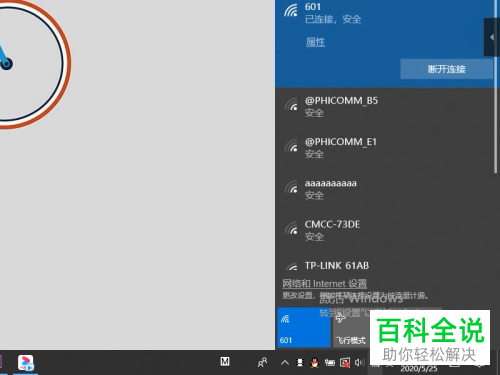Expand hidden tray icons chevron
This screenshot has height=375, width=500.
pyautogui.click(x=285, y=362)
